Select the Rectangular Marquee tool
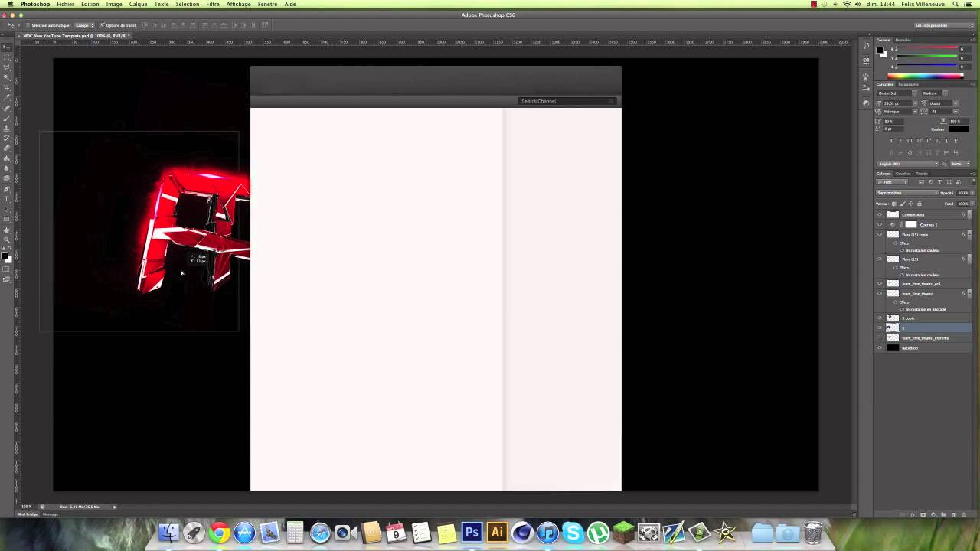 coord(8,57)
